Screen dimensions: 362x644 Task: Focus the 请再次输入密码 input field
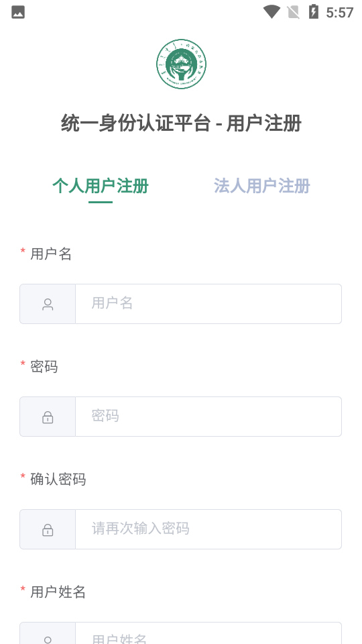208,529
